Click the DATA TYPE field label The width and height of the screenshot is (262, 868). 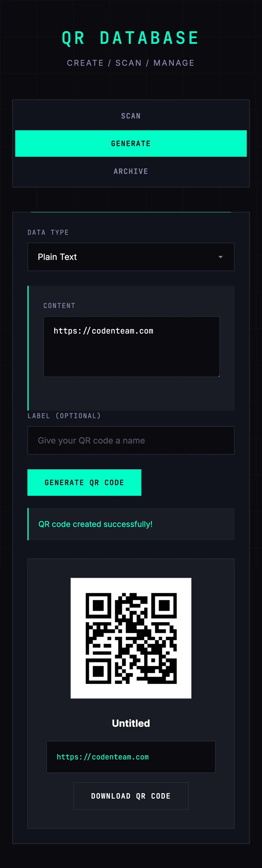[x=48, y=233]
